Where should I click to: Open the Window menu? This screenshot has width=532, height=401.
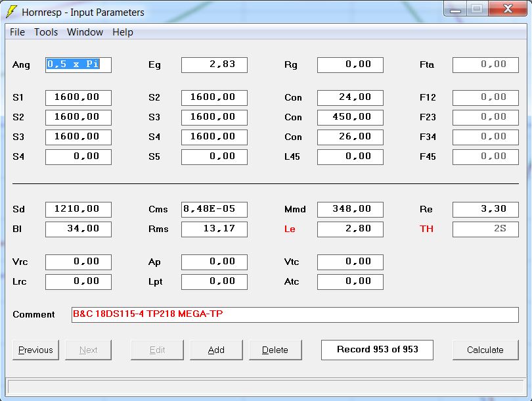click(x=85, y=32)
